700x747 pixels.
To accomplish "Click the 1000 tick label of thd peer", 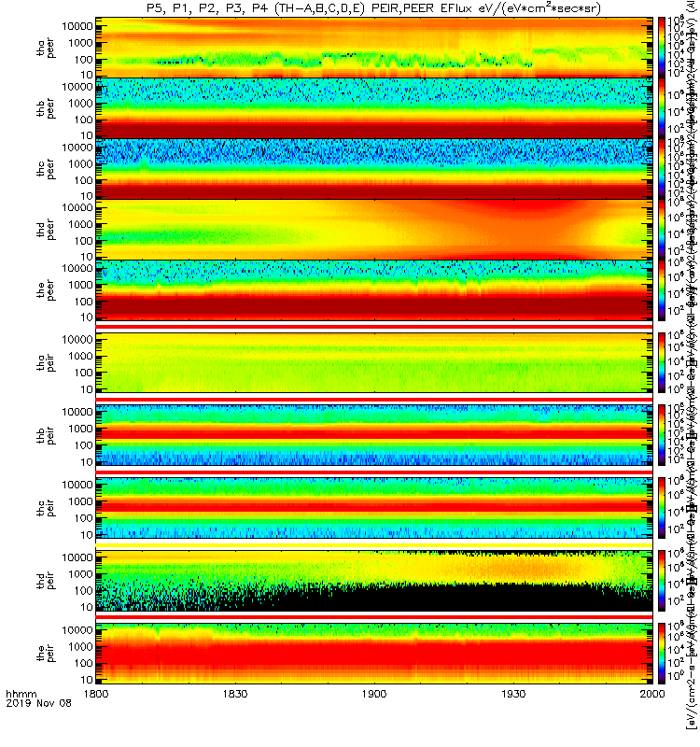I will [80, 224].
